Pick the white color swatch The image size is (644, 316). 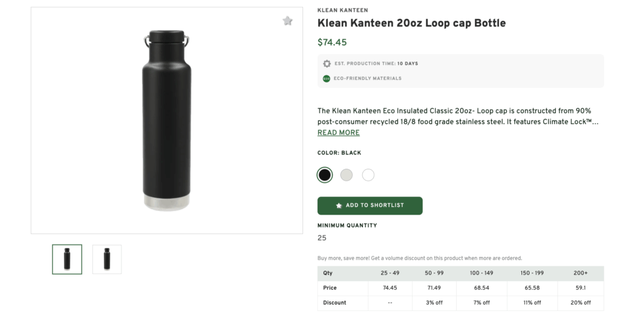(369, 175)
